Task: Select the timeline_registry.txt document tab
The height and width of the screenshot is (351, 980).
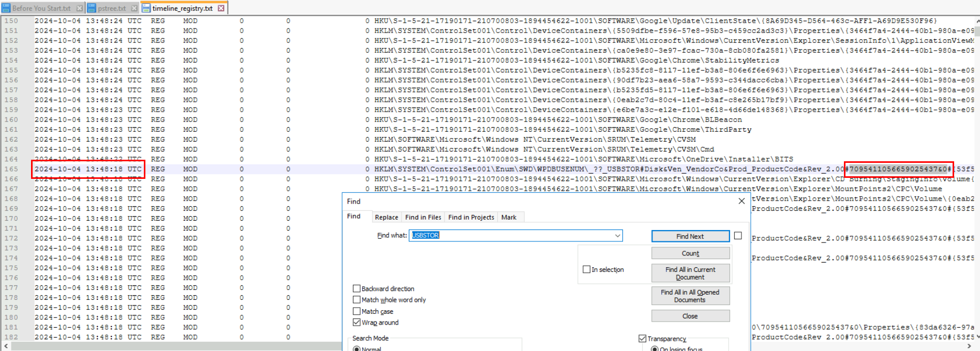Action: (x=183, y=8)
